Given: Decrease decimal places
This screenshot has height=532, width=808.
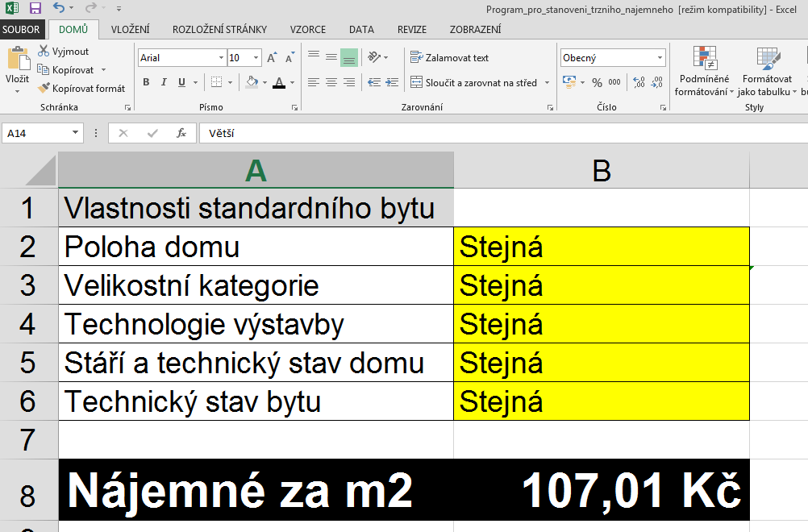Looking at the screenshot, I should [x=657, y=82].
